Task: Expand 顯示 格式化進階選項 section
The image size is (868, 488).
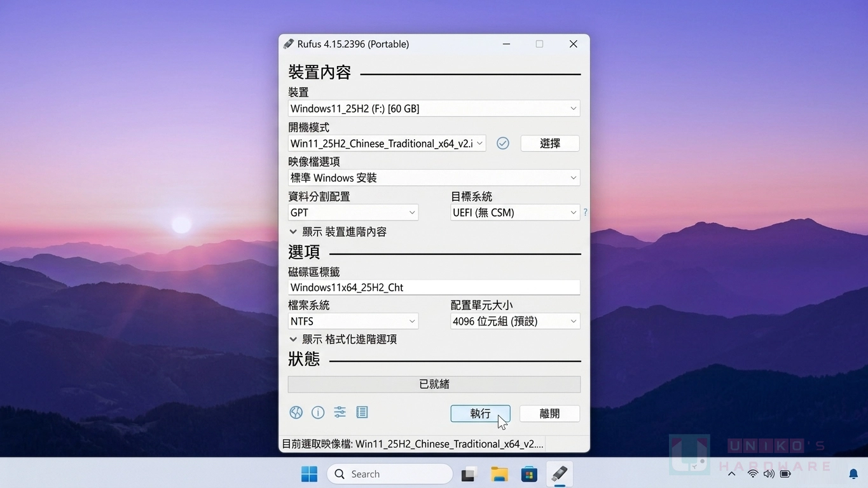Action: point(343,339)
